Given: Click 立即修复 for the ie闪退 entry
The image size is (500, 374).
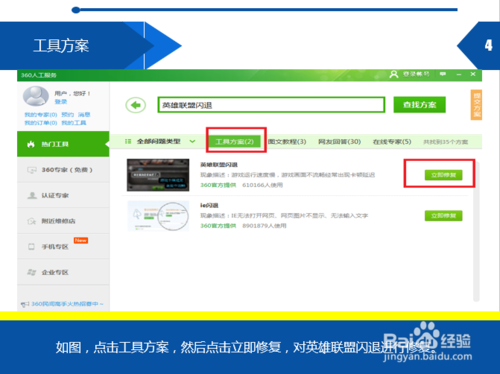Looking at the screenshot, I should 443,216.
